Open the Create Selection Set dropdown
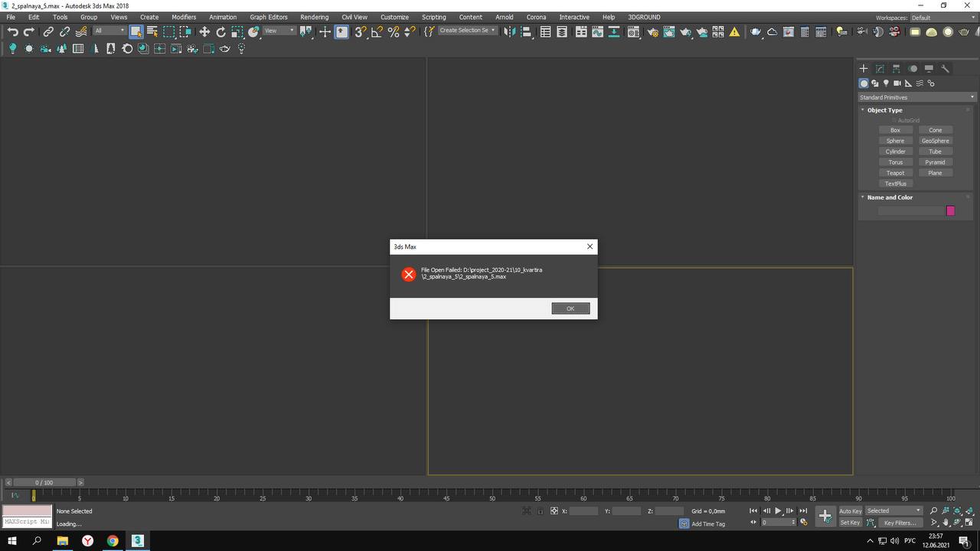The image size is (980, 551). (467, 31)
